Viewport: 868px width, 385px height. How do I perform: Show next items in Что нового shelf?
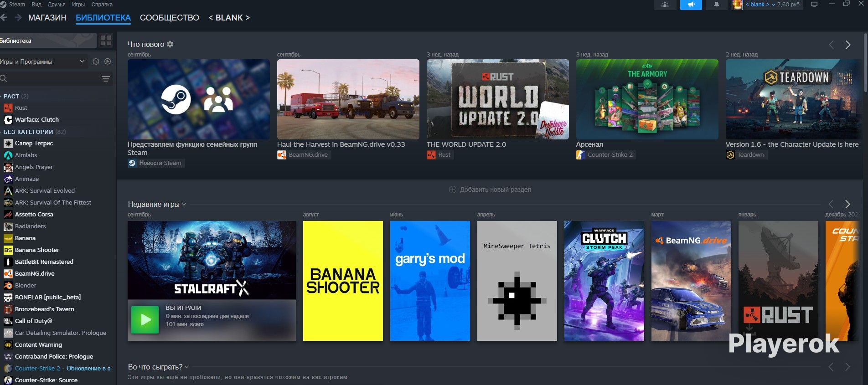point(848,45)
